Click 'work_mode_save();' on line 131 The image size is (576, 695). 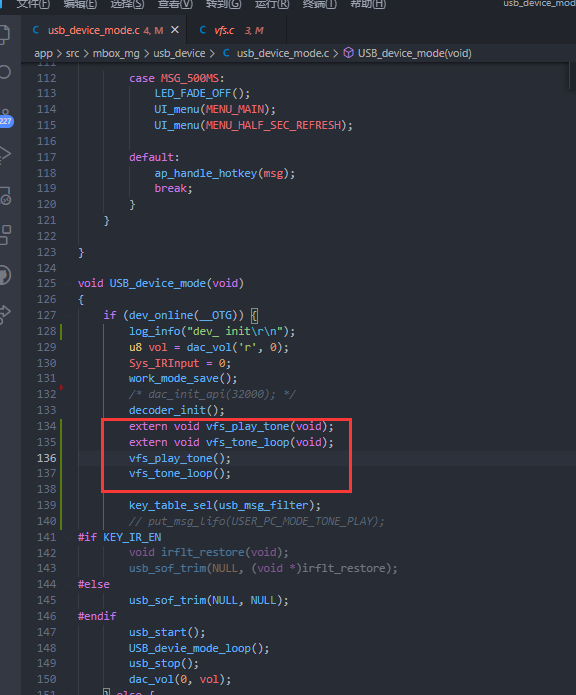point(183,379)
